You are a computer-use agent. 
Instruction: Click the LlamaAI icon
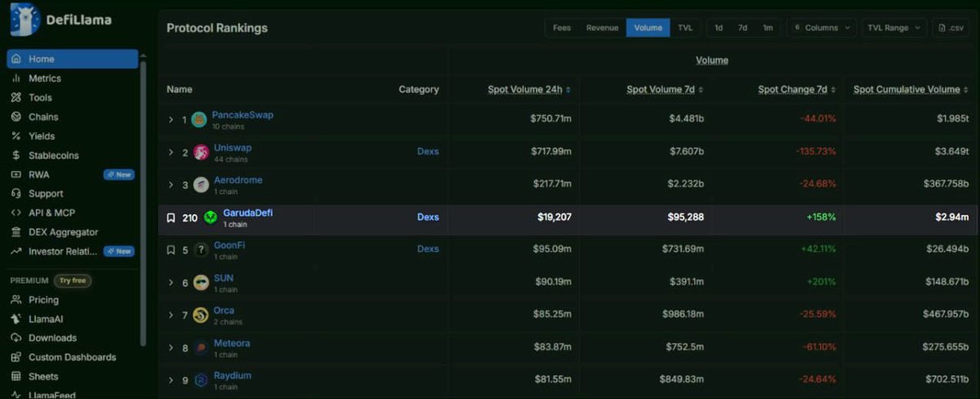click(16, 319)
